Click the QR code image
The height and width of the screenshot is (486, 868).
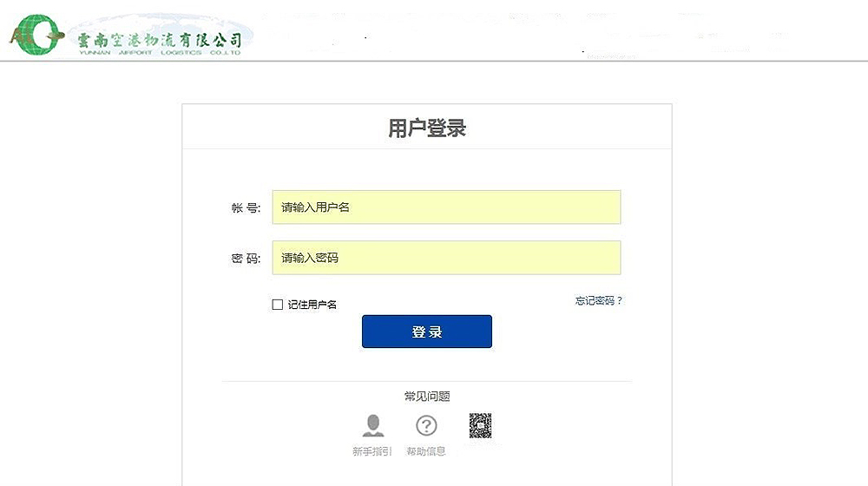481,425
